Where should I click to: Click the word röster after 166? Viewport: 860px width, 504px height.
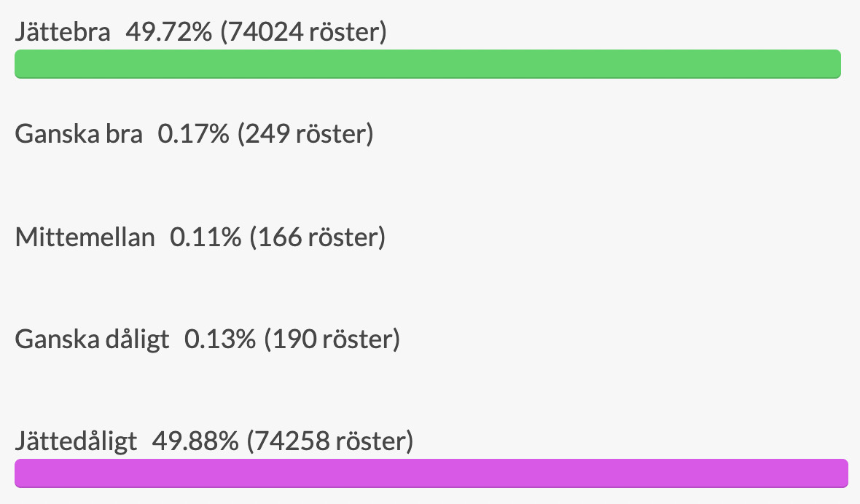[343, 237]
